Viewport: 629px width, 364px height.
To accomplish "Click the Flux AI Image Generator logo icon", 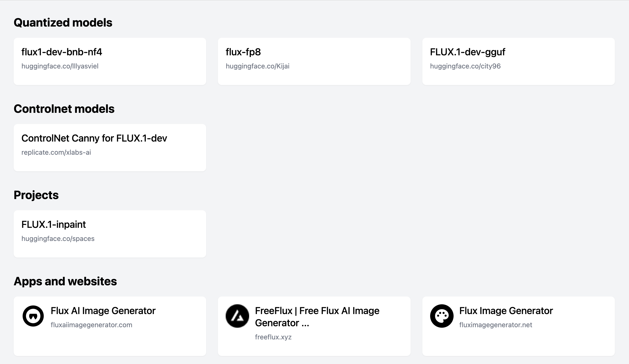I will tap(33, 316).
